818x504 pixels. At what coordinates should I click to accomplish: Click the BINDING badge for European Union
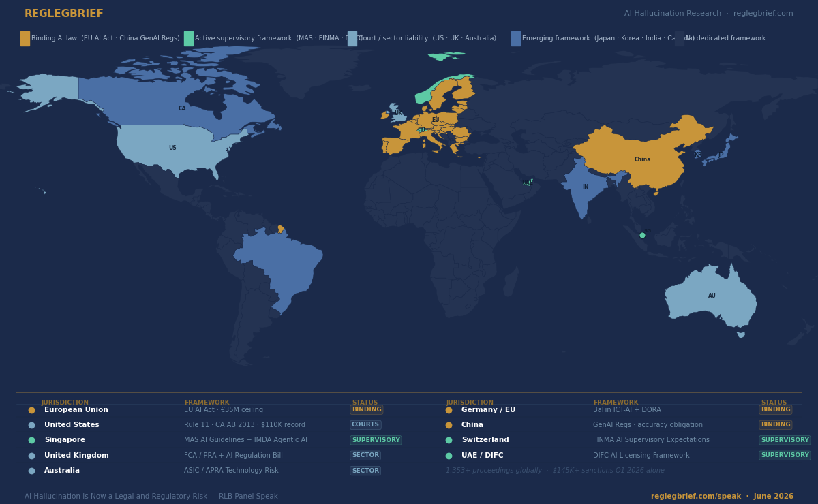click(367, 410)
